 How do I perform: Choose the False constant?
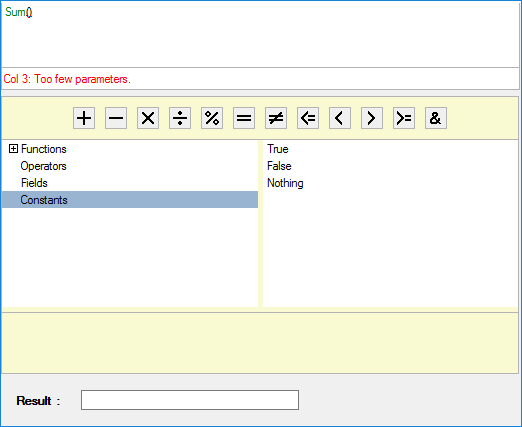point(279,166)
